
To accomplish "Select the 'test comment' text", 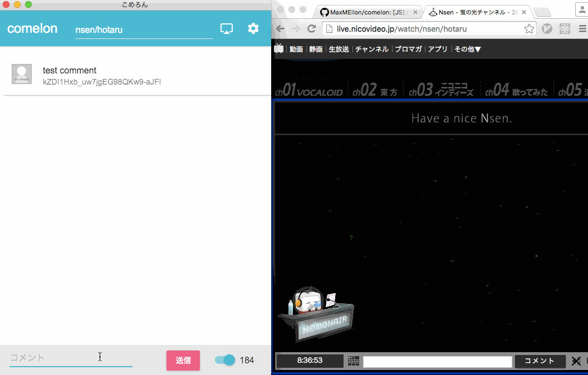I will point(70,71).
